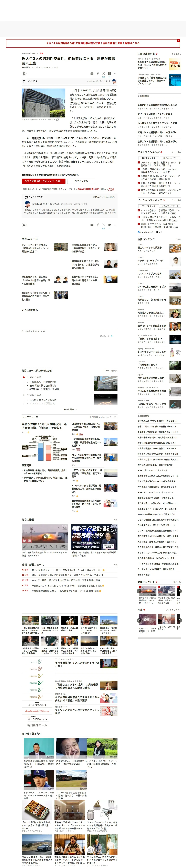Click top banner 今なら2カ月間月額100円 text
The height and width of the screenshot is (868, 186).
(93, 43)
